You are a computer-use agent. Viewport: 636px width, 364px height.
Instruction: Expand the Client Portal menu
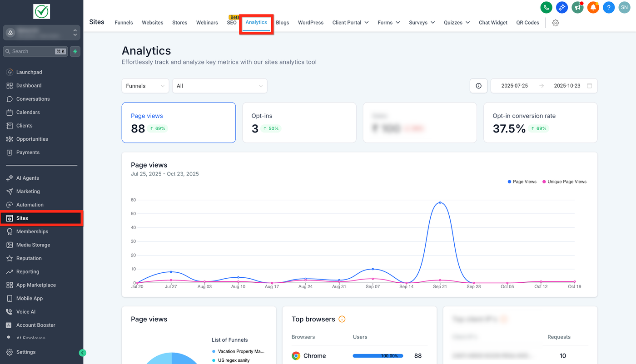(x=350, y=23)
